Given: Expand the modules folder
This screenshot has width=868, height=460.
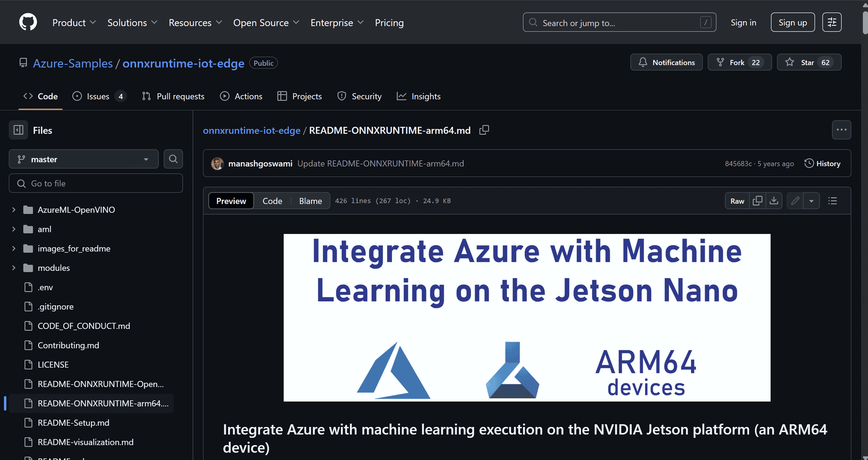Looking at the screenshot, I should (14, 268).
